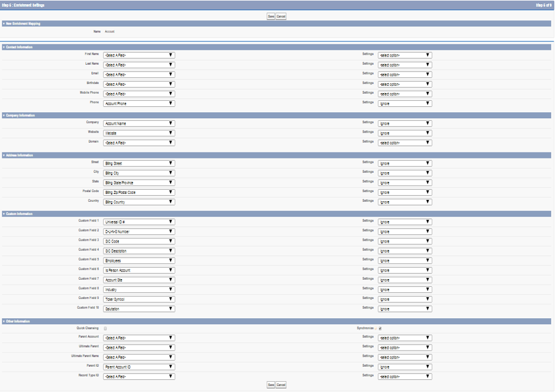The image size is (556, 392).
Task: Open Settings dropdown for the Email row
Action: coord(405,74)
